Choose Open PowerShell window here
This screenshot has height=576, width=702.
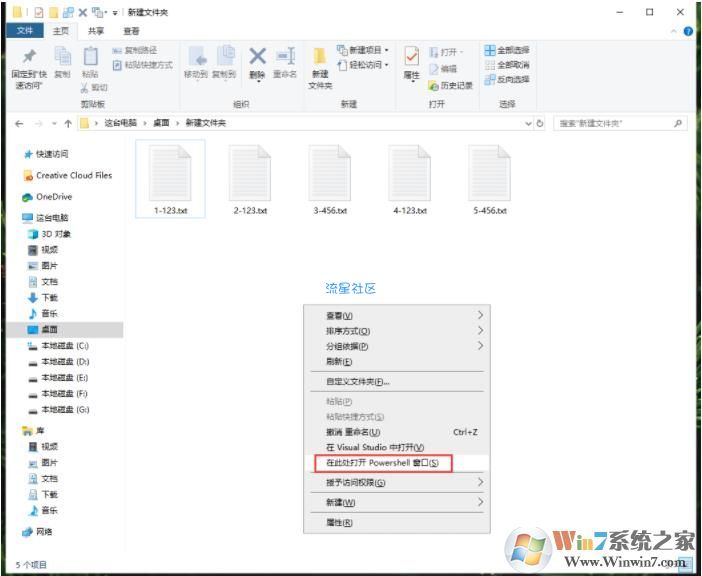[x=397, y=463]
